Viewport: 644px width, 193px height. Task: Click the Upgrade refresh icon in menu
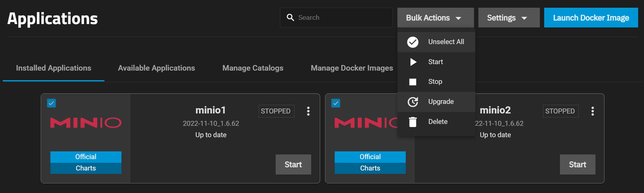[x=413, y=102]
